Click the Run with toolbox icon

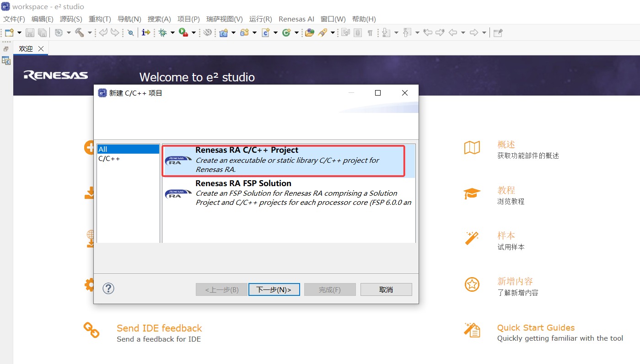tap(183, 32)
